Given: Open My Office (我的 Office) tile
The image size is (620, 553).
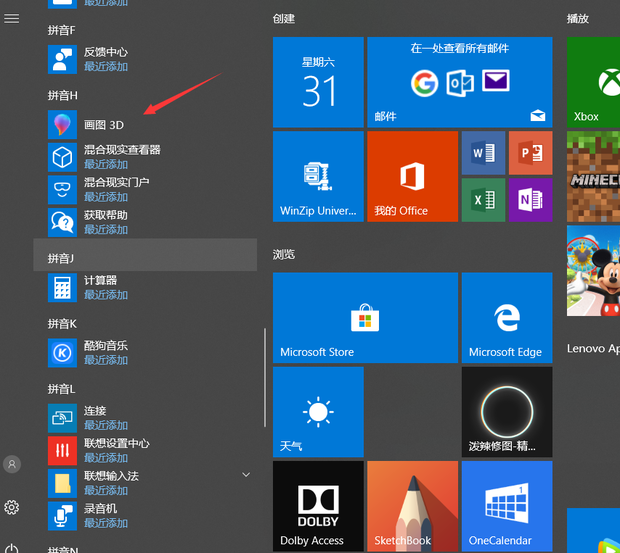Looking at the screenshot, I should [412, 176].
